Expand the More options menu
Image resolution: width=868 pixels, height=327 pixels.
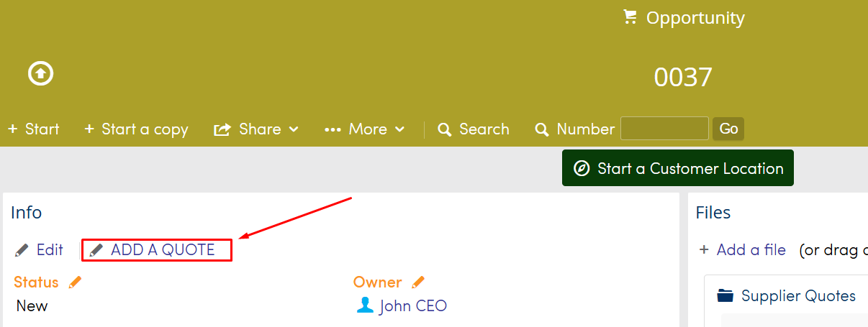(365, 129)
